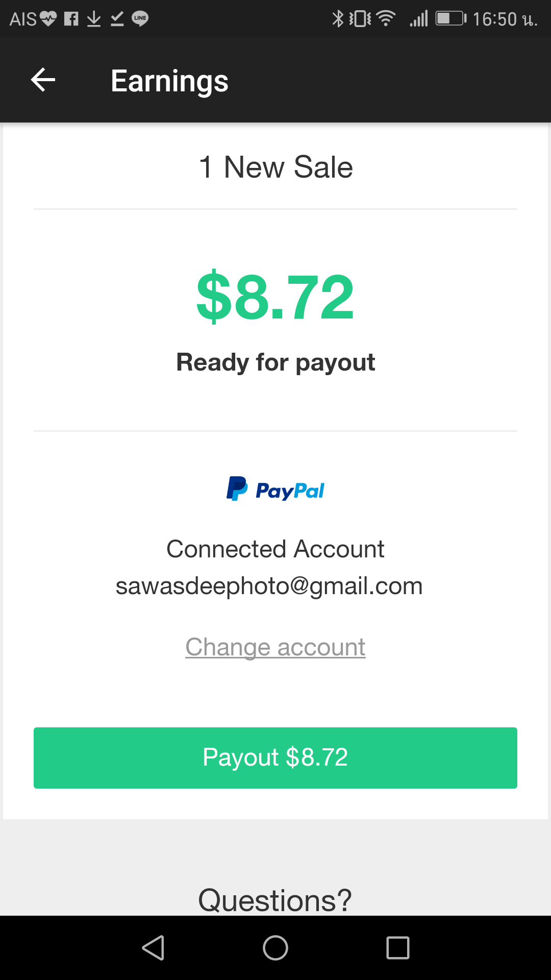551x980 pixels.
Task: Tap the cellular signal strength icon
Action: tap(419, 19)
